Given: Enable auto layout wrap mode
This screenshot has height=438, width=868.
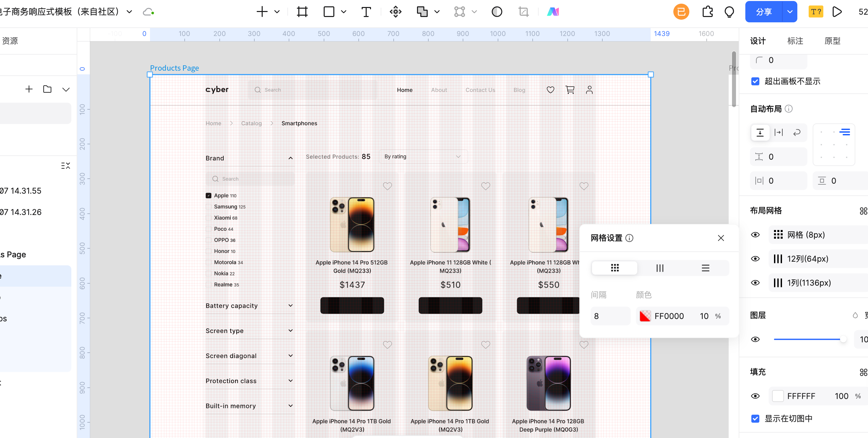Looking at the screenshot, I should click(x=797, y=132).
